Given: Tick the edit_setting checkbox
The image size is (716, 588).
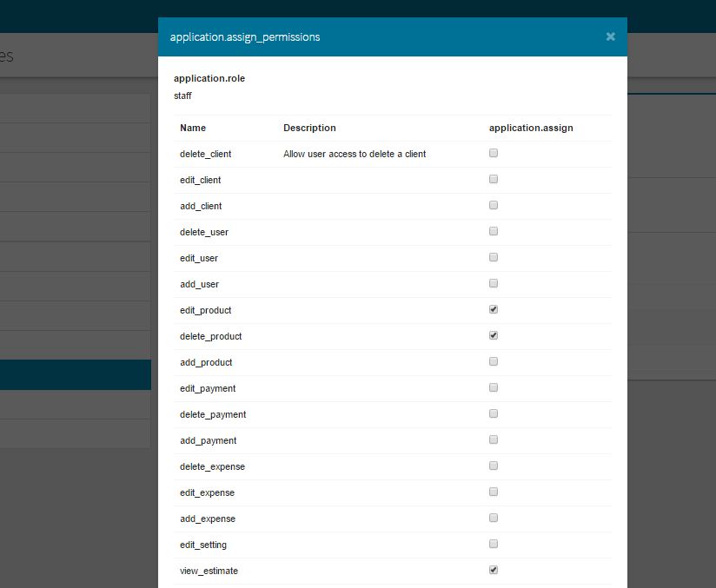Looking at the screenshot, I should tap(494, 543).
